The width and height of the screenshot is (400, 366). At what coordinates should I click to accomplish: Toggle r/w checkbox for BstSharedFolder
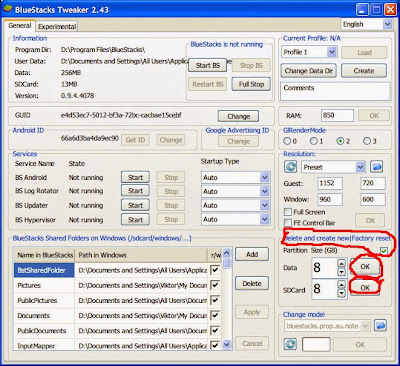[215, 270]
